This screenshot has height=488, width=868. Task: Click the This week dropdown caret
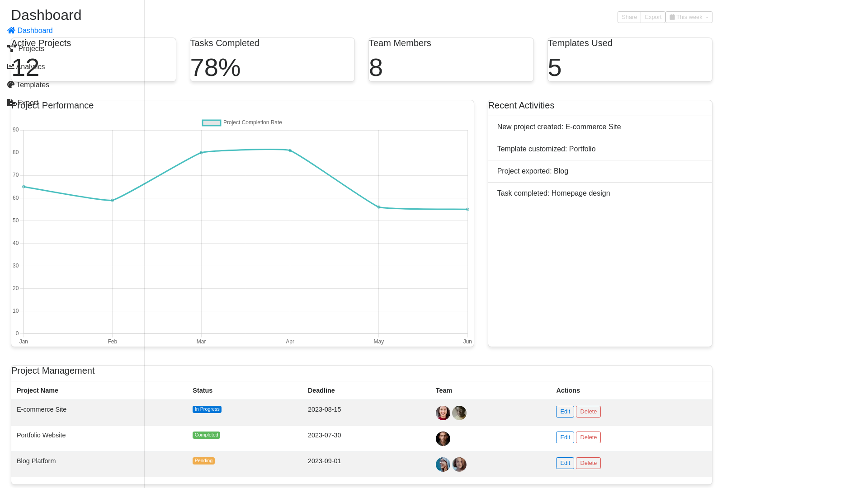[x=707, y=18]
